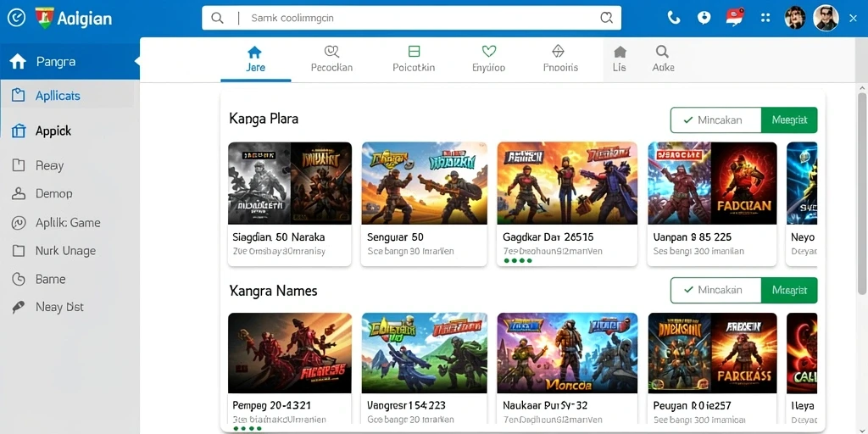Click the vertical scrollbar on the right edge
The width and height of the screenshot is (868, 434).
click(863, 194)
